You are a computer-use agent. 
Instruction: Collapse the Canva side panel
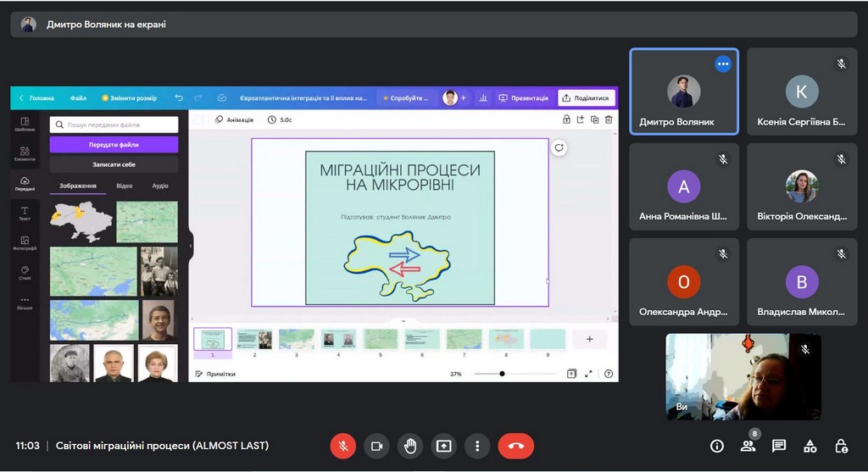[190, 246]
